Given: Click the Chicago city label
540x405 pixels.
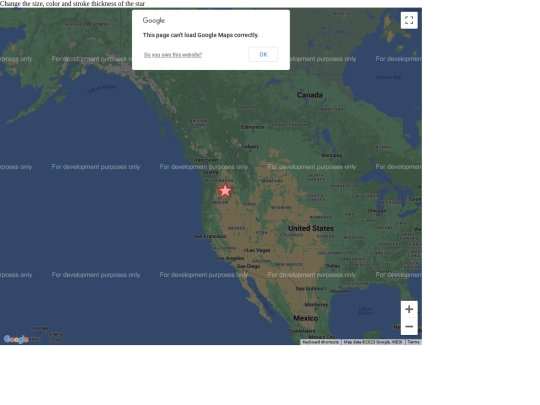Looking at the screenshot, I should point(377,210).
